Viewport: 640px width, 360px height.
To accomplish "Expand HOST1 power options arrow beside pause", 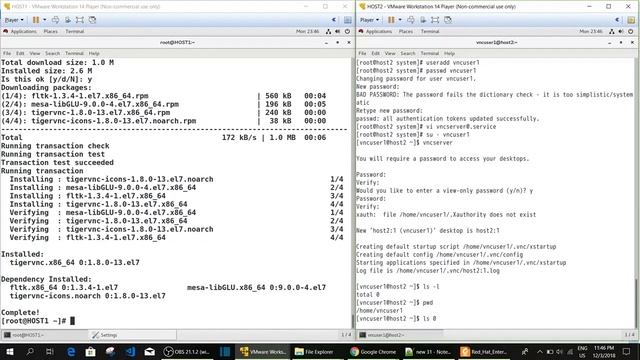I will 44,20.
